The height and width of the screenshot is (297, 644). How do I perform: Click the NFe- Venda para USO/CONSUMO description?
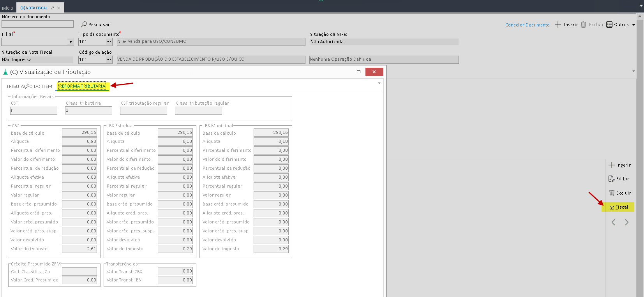click(211, 42)
